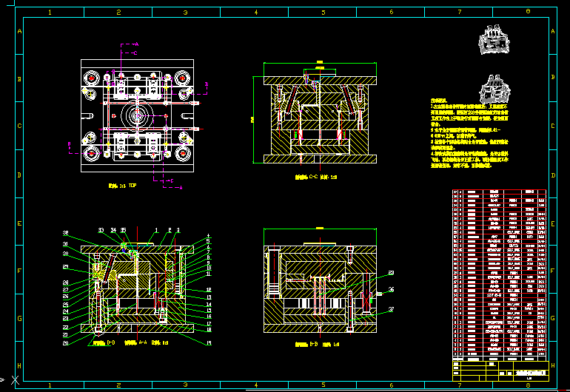Select part callout number 22
Screen dimensions: 570x392
65,328
